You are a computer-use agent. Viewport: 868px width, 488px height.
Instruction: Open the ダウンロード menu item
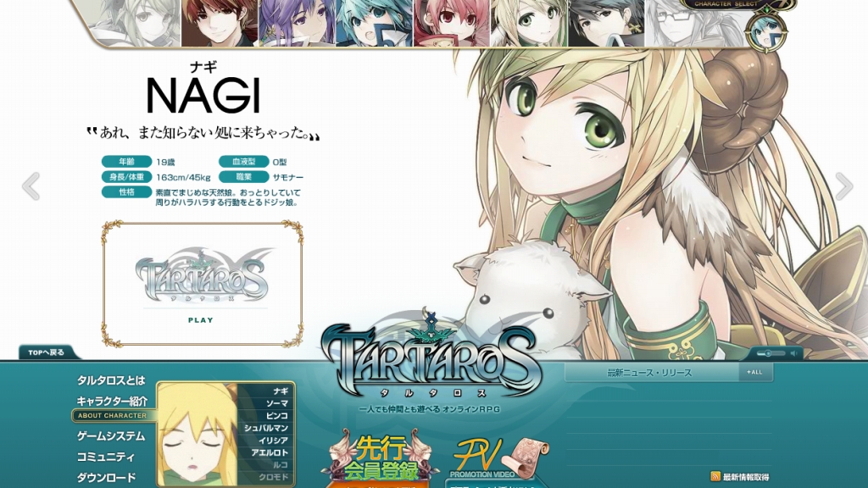coord(106,478)
